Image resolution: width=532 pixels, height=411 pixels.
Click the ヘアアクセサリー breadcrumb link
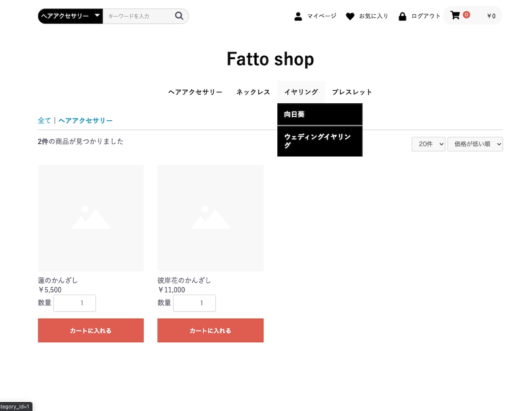click(85, 120)
